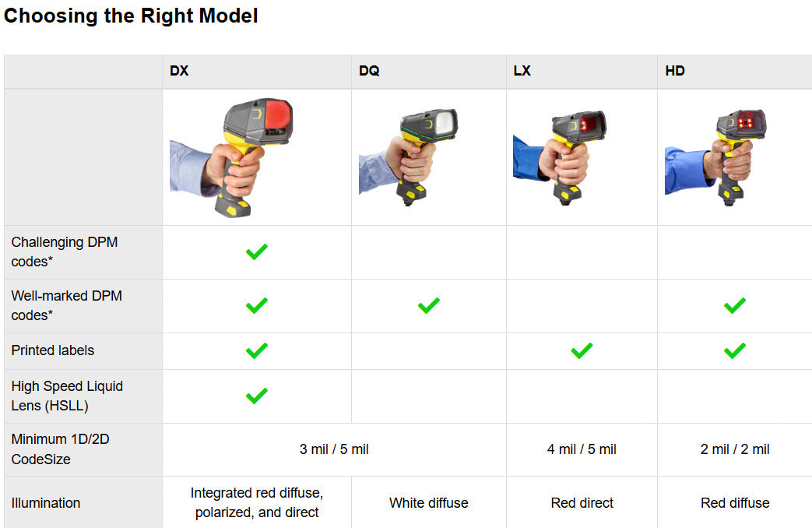Click the White diffuse illumination cell

[428, 503]
